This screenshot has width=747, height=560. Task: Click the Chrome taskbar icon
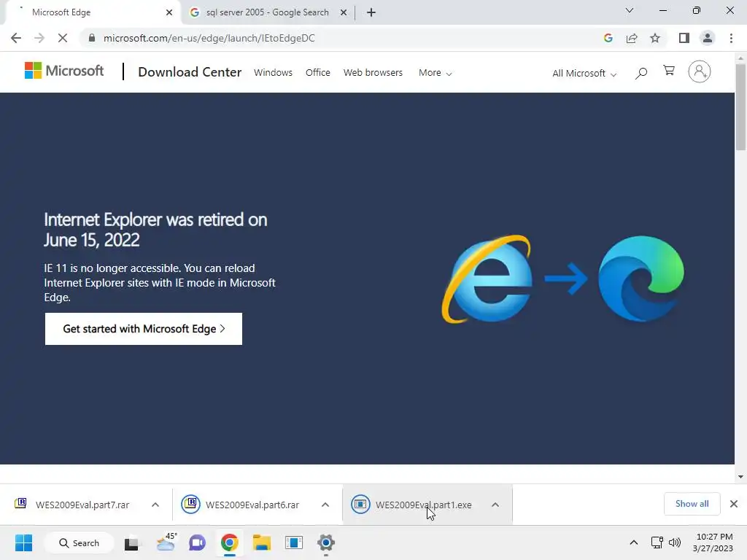coord(230,542)
